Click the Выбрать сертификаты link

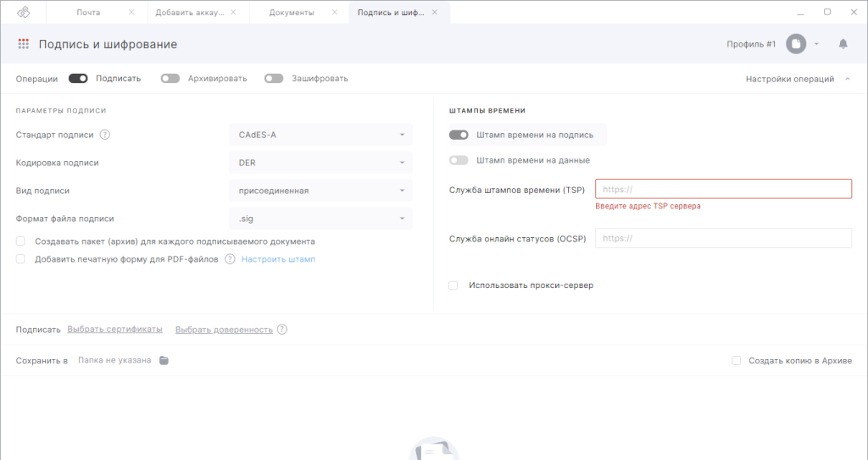tap(114, 330)
